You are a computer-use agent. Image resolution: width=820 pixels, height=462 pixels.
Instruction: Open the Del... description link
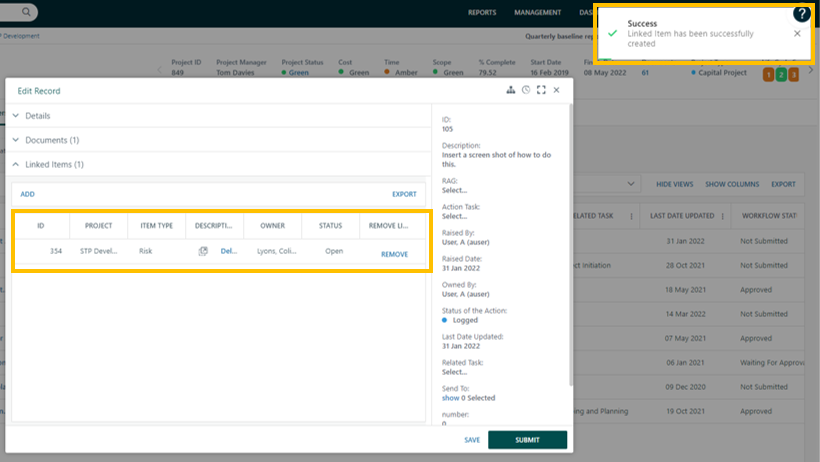coord(229,251)
